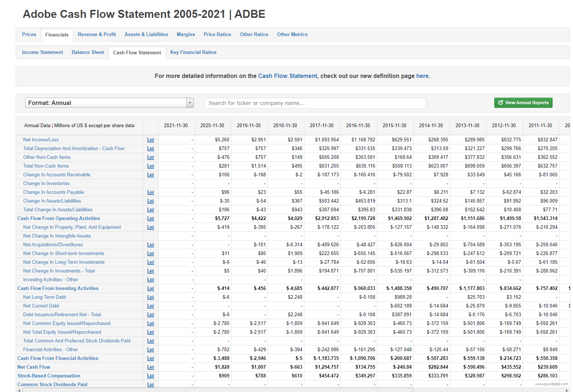The width and height of the screenshot is (573, 392).
Task: Open chart icon for Total Non-Cash Items row
Action: (x=151, y=166)
